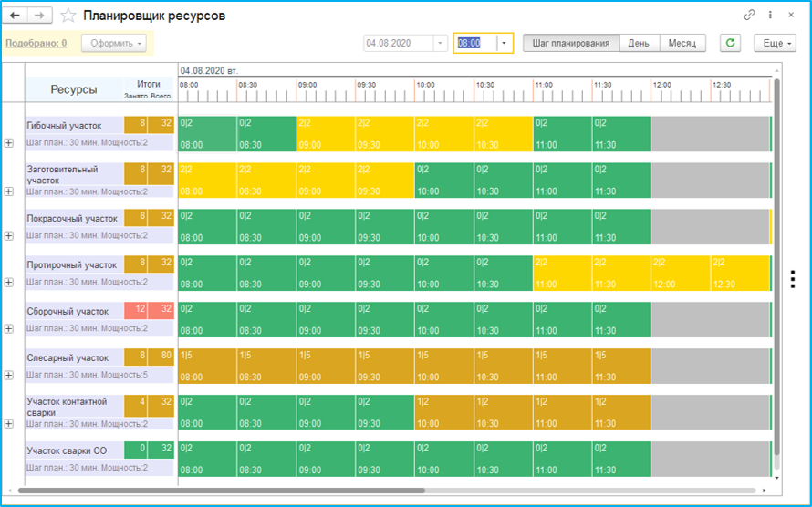This screenshot has height=507, width=812.
Task: Open the vertical dots window menu
Action: tap(770, 15)
